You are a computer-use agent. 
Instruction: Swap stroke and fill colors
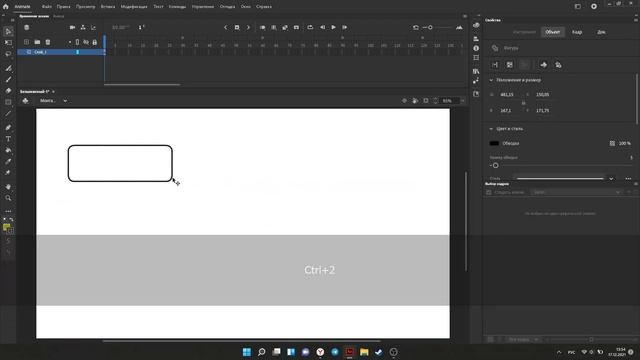(11, 220)
